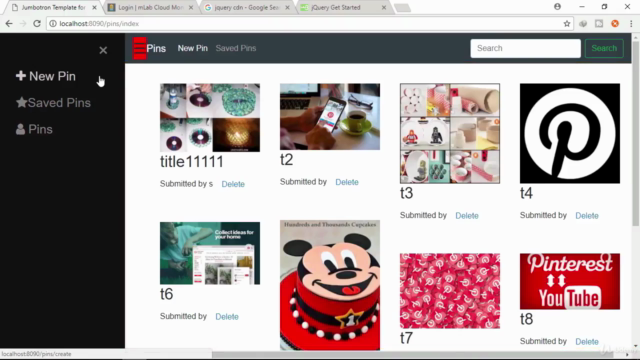
Task: Close the side navigation panel
Action: pyautogui.click(x=103, y=50)
